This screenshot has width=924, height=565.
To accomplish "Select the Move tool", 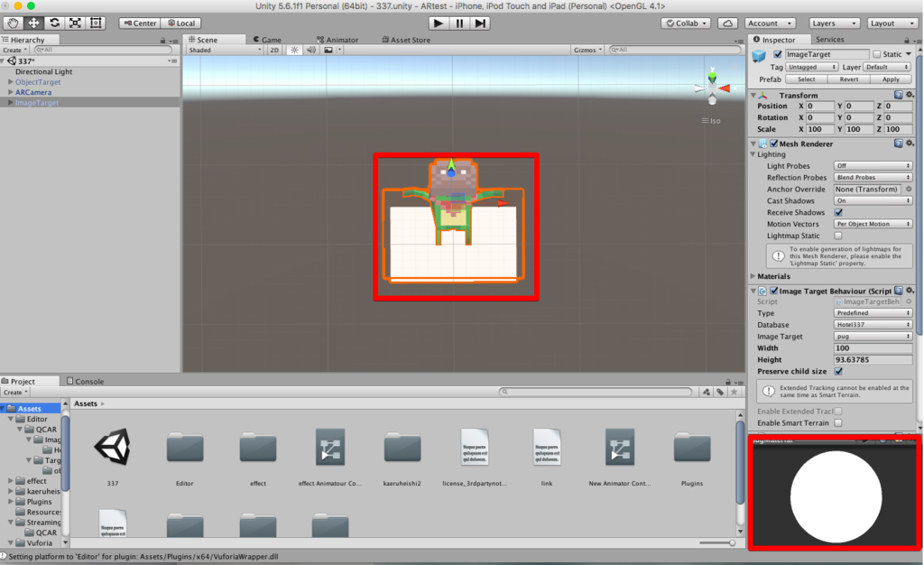I will pos(33,23).
